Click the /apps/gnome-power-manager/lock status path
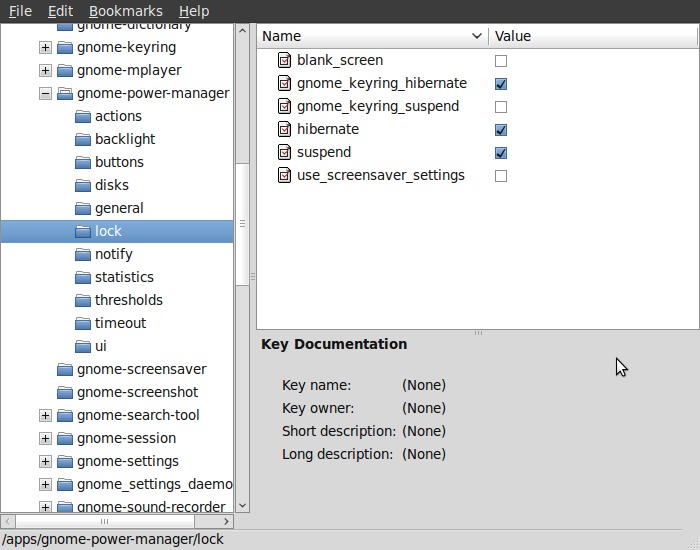The height and width of the screenshot is (550, 700). coord(112,539)
